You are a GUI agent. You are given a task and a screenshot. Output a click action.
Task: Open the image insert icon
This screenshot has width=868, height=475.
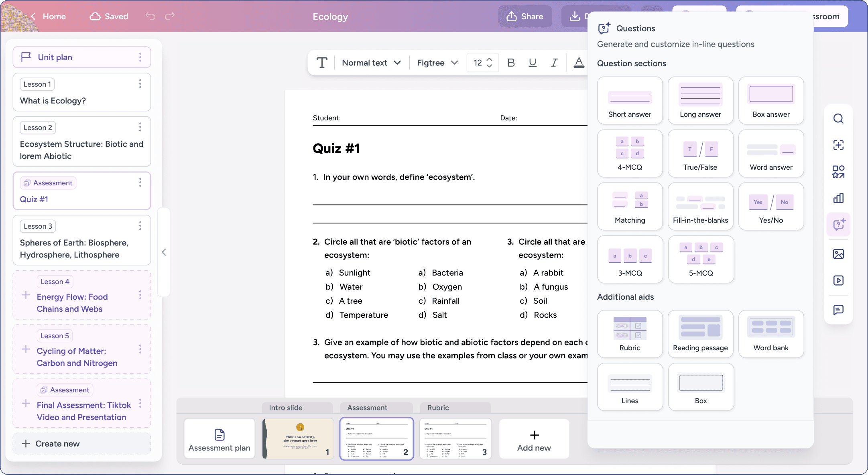[x=838, y=254]
